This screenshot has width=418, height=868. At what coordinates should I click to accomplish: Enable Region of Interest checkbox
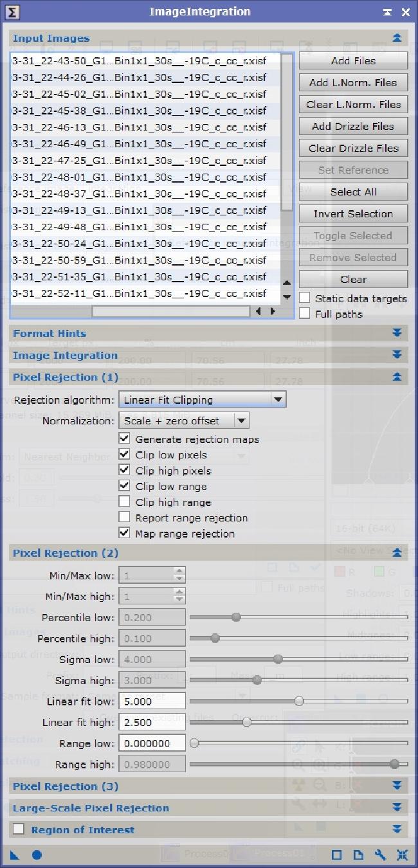[19, 829]
